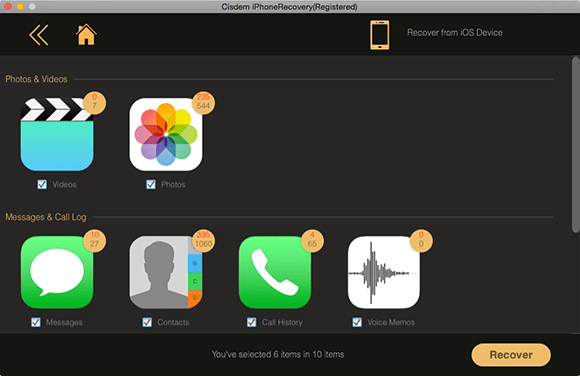Open the Photos flower icon
Viewport: 580px width, 377px height.
(166, 134)
